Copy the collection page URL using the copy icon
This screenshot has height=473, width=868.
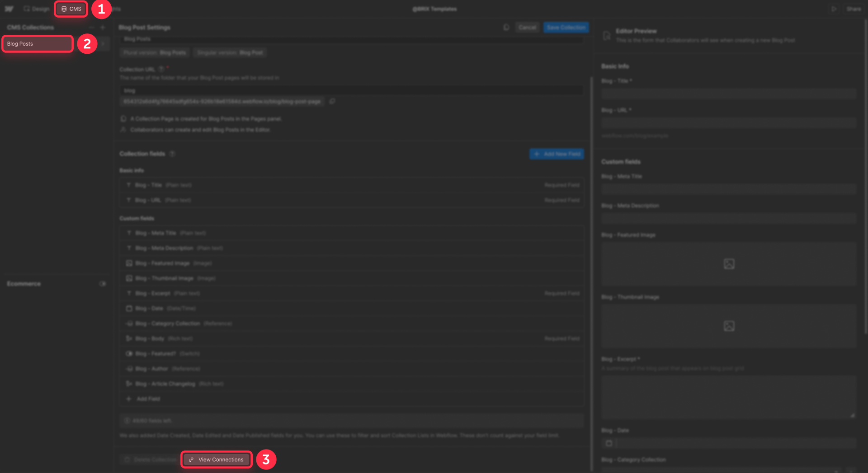(332, 101)
